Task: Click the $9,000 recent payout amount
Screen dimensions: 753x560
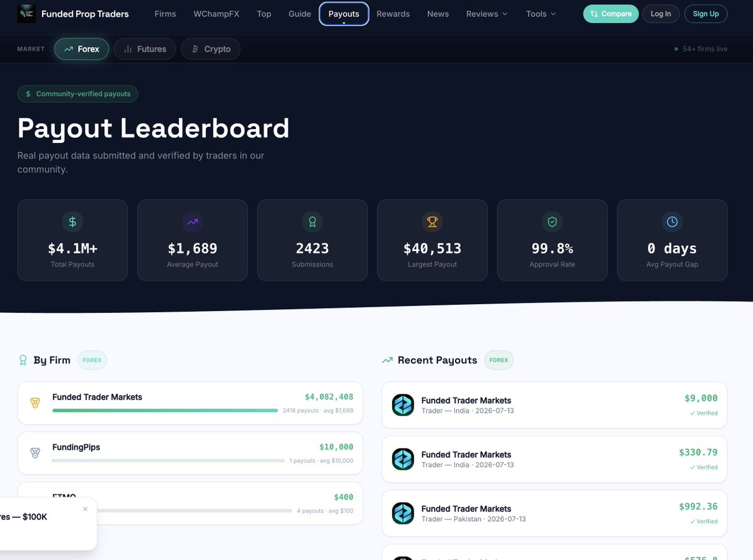Action: 701,398
